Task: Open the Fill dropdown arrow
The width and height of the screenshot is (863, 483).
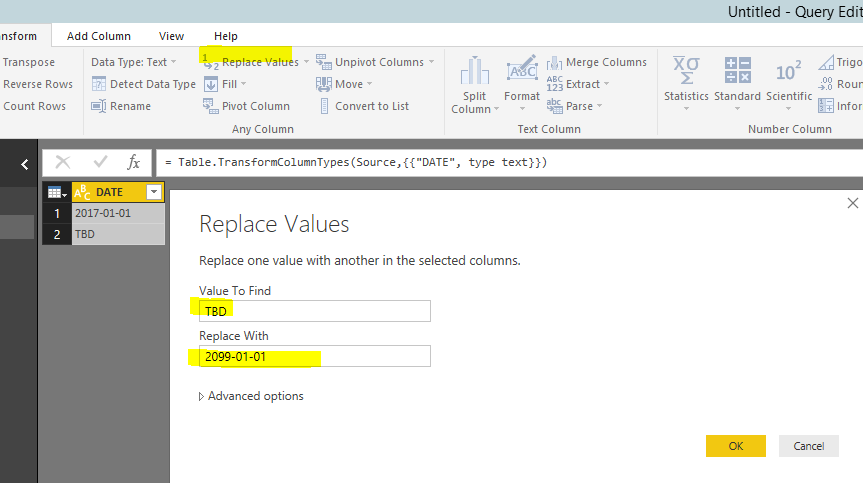Action: coord(243,84)
